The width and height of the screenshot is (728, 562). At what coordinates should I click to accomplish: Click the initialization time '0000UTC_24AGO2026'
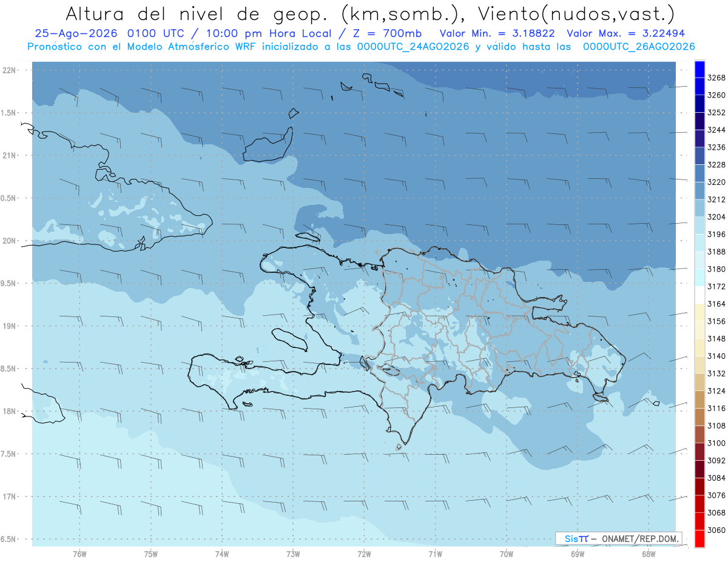point(414,47)
